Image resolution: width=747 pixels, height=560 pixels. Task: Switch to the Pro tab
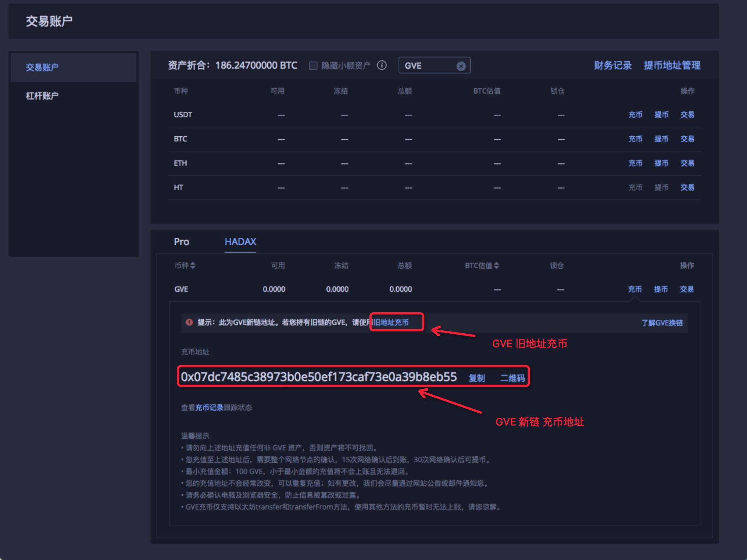(x=181, y=241)
